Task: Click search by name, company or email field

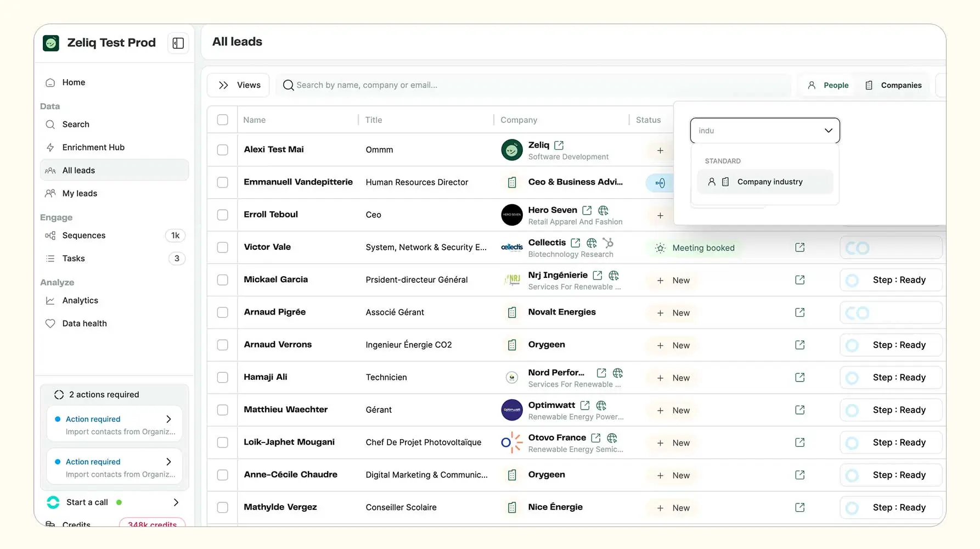Action: (535, 85)
